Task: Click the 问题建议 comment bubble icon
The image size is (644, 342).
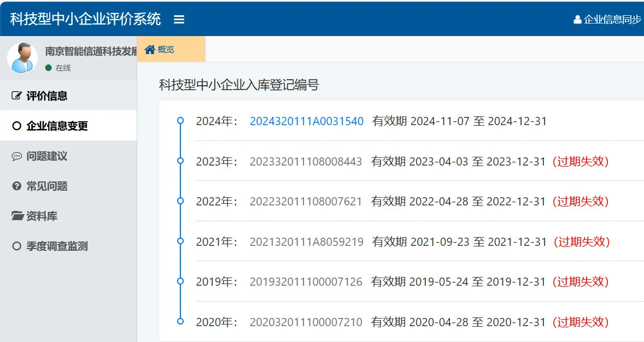Action: click(x=16, y=156)
